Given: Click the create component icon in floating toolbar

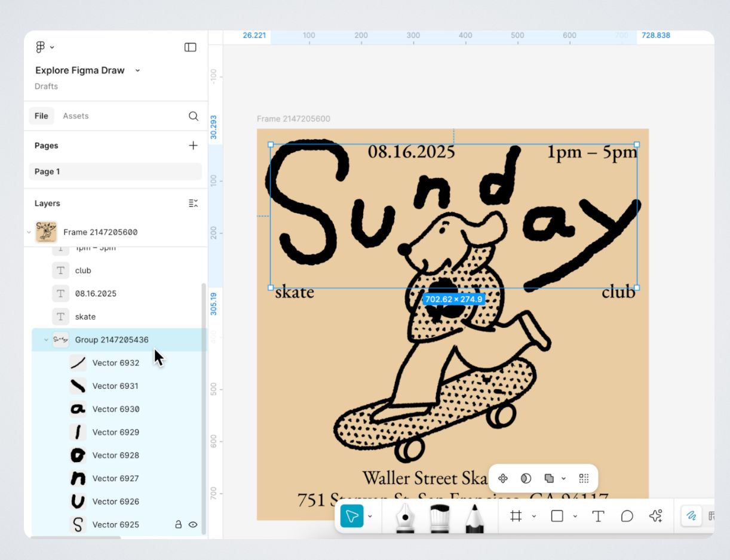Looking at the screenshot, I should (503, 478).
